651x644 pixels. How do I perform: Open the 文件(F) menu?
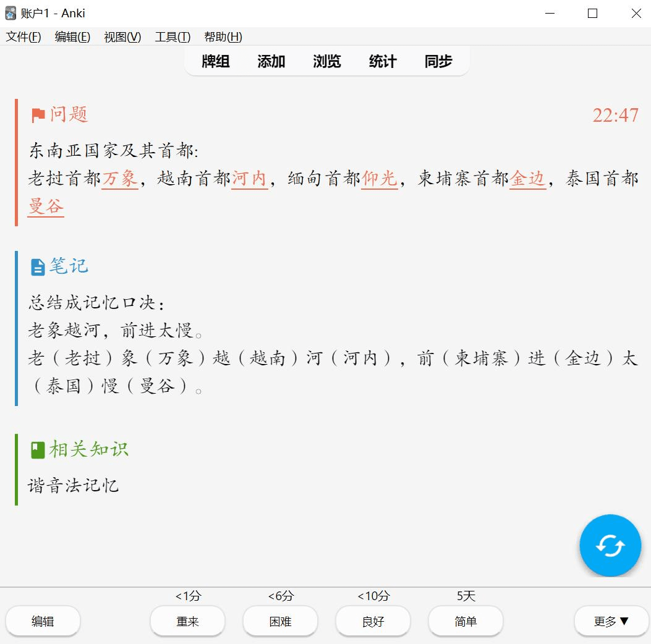point(23,37)
